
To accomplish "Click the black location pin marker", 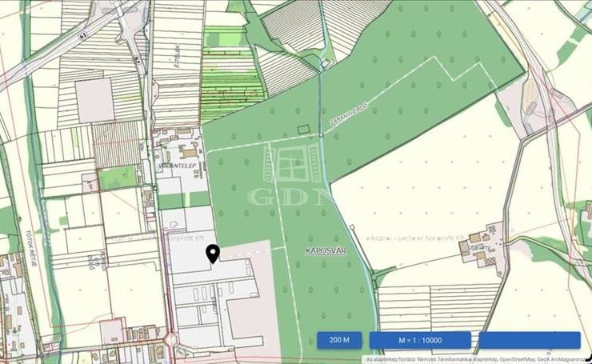I will point(213,254).
